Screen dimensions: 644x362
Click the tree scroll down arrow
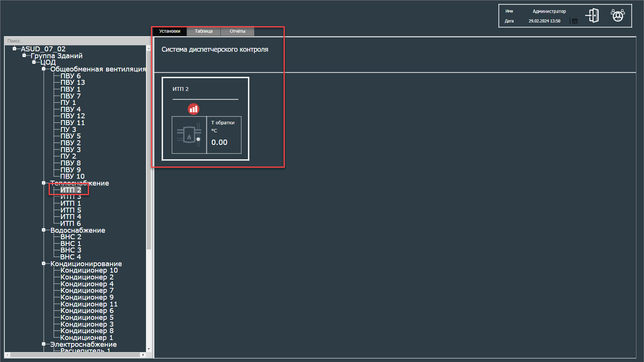[149, 349]
